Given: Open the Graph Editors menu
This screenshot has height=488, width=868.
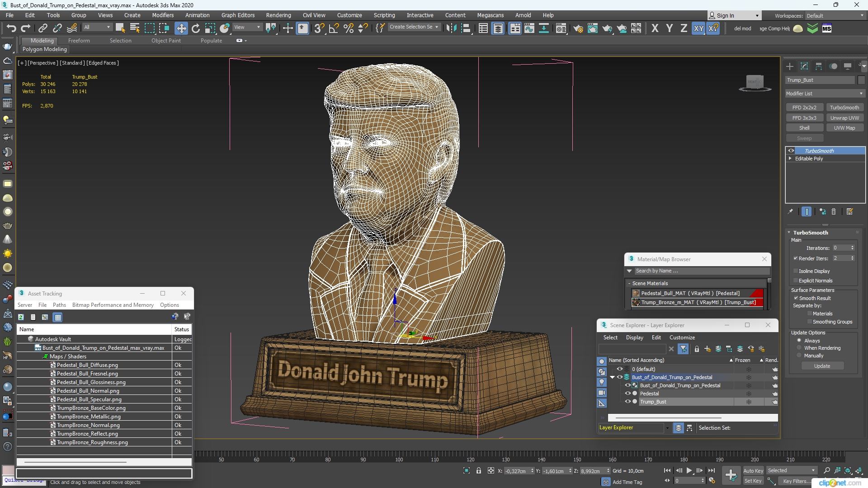Looking at the screenshot, I should tap(238, 15).
